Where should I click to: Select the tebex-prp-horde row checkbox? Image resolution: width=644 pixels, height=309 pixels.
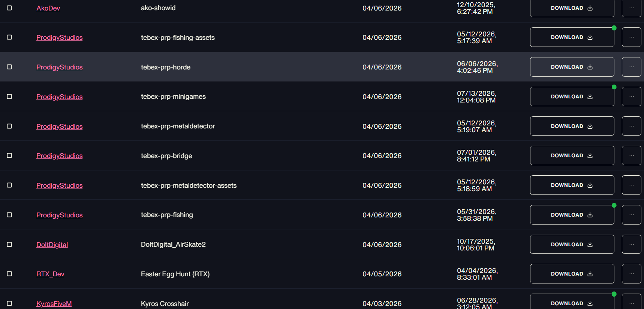pyautogui.click(x=9, y=67)
